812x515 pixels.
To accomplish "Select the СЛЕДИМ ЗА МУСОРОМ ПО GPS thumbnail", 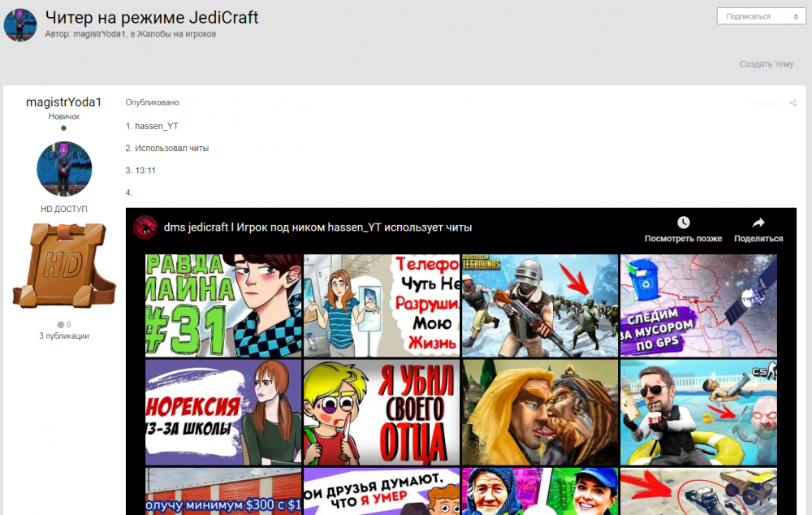I will click(698, 305).
